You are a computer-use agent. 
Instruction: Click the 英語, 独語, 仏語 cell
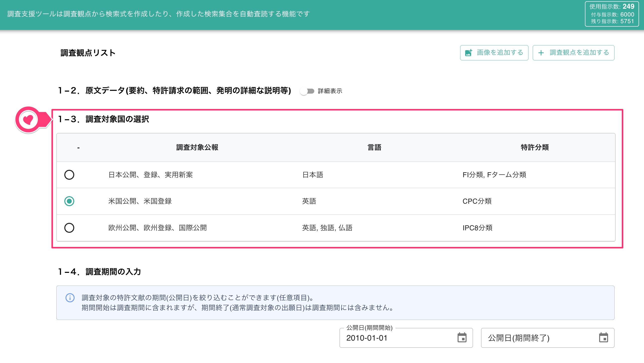click(x=327, y=228)
